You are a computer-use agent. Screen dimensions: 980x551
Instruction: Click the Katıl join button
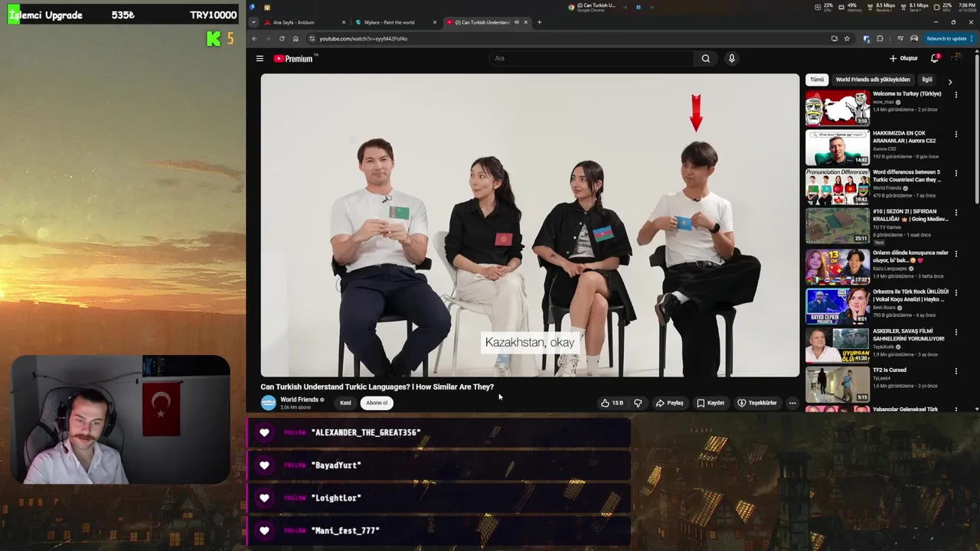pos(345,403)
